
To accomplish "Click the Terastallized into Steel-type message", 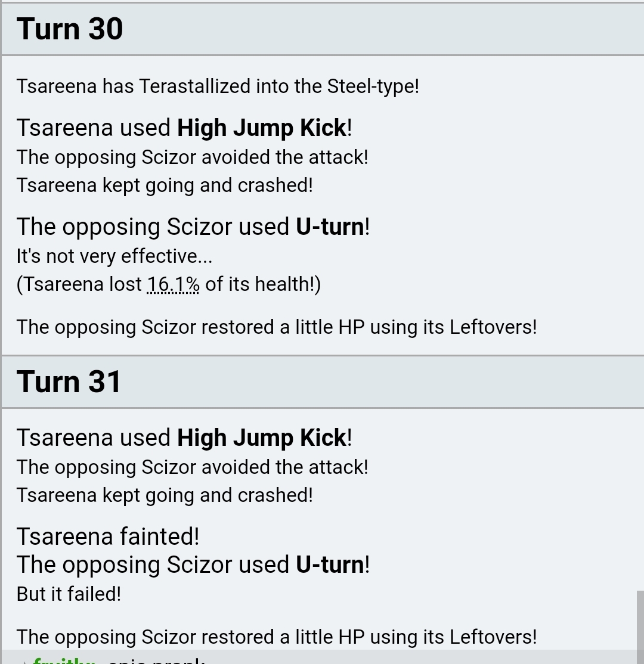I will point(218,86).
